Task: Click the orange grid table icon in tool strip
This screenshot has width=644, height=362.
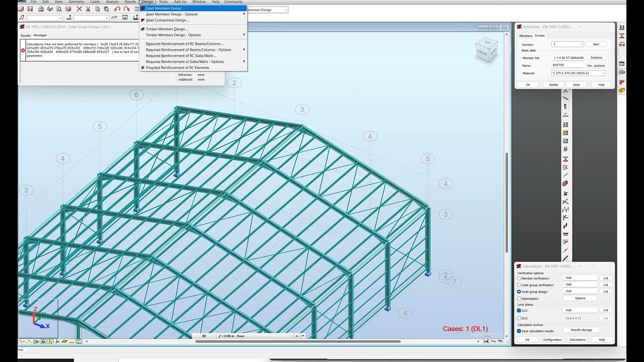Action: tap(566, 132)
